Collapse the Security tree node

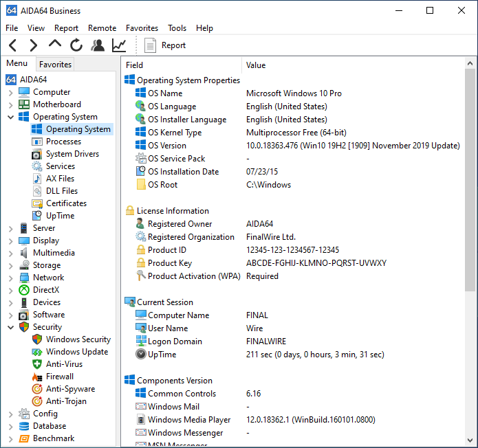pyautogui.click(x=10, y=328)
